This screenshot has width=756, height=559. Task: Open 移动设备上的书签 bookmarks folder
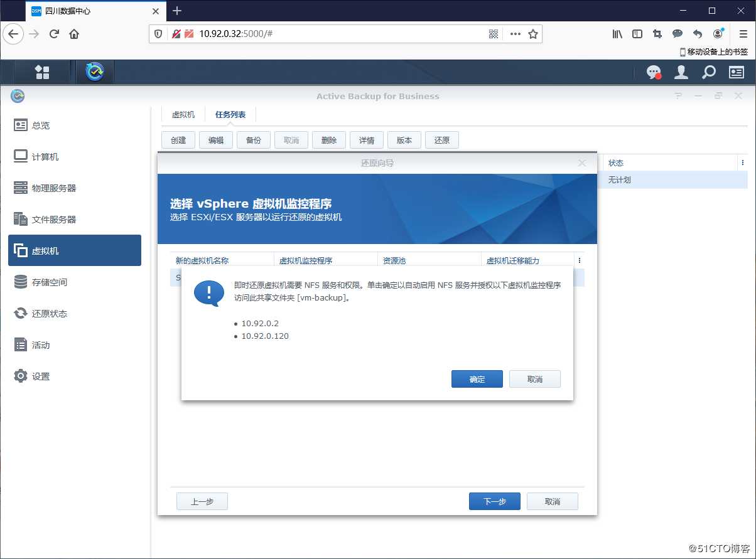click(714, 52)
